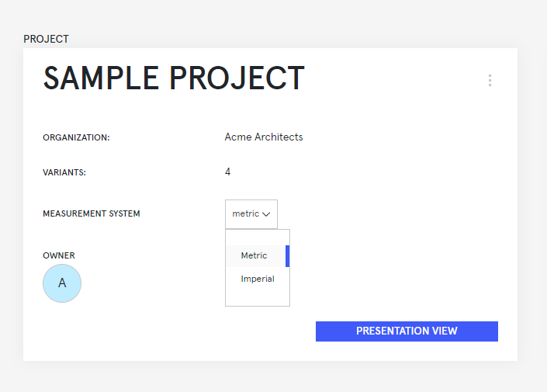Click the gray page background below the card
The width and height of the screenshot is (547, 392).
click(272, 377)
